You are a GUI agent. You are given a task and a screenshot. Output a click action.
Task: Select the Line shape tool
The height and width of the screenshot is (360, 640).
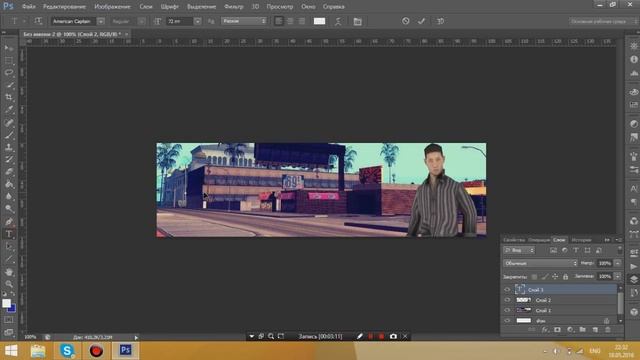click(x=9, y=259)
